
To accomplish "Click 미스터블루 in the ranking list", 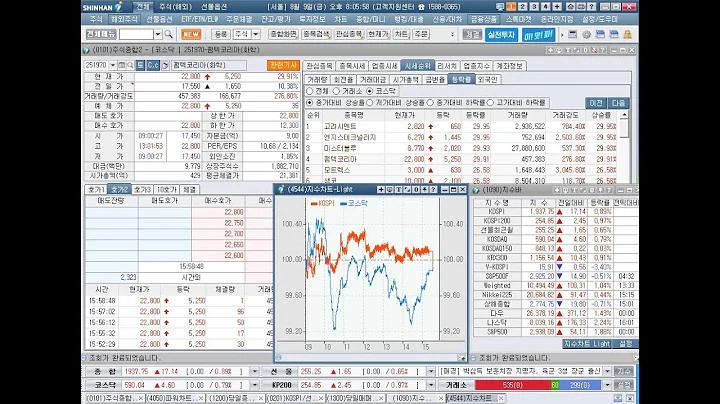I will pyautogui.click(x=340, y=148).
